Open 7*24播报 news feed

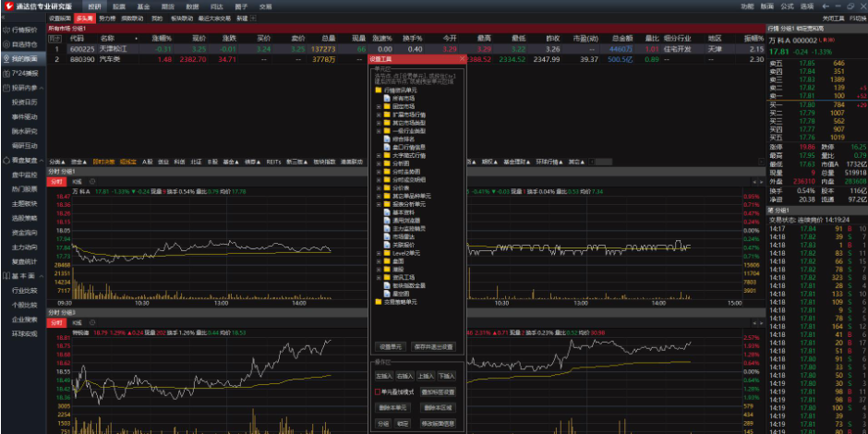coord(22,72)
